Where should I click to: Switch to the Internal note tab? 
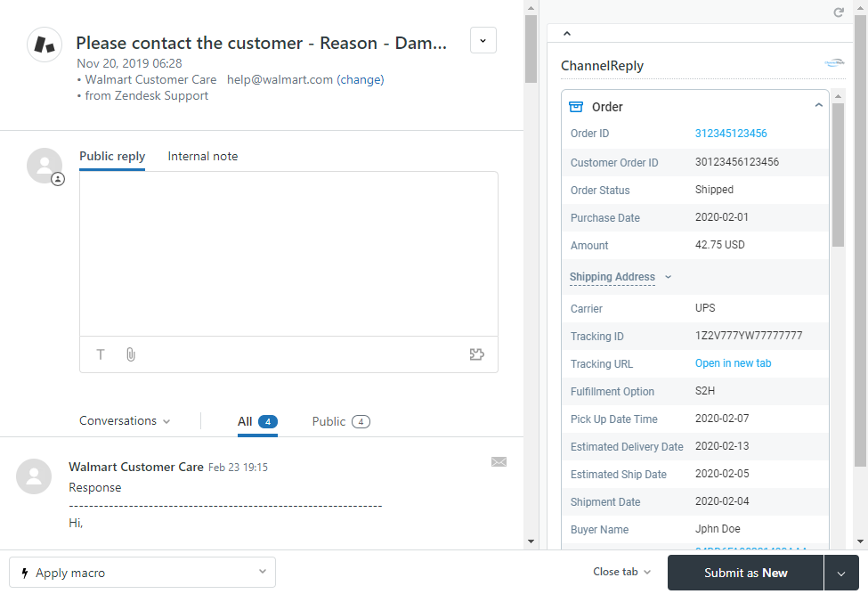203,157
